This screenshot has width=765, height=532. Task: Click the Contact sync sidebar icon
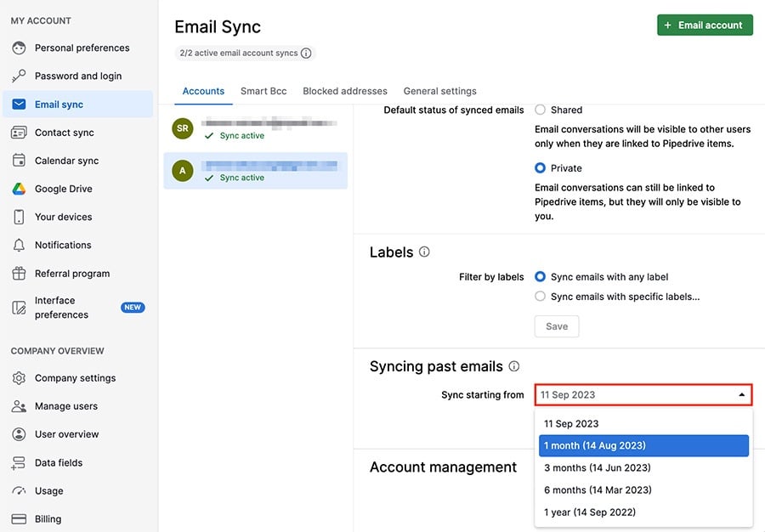[x=19, y=132]
